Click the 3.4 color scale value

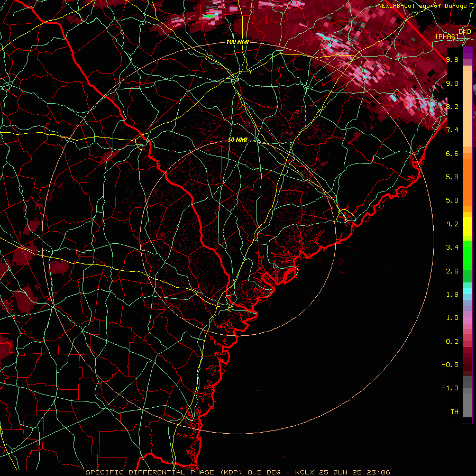452,248
